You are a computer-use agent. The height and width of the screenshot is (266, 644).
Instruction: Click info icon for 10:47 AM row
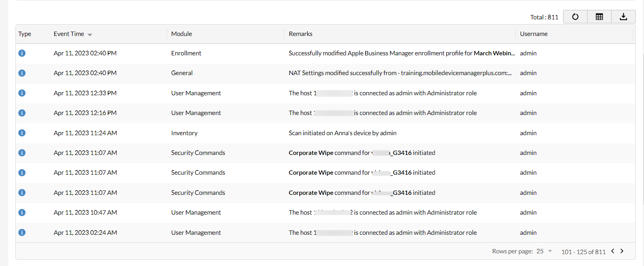[x=22, y=213]
